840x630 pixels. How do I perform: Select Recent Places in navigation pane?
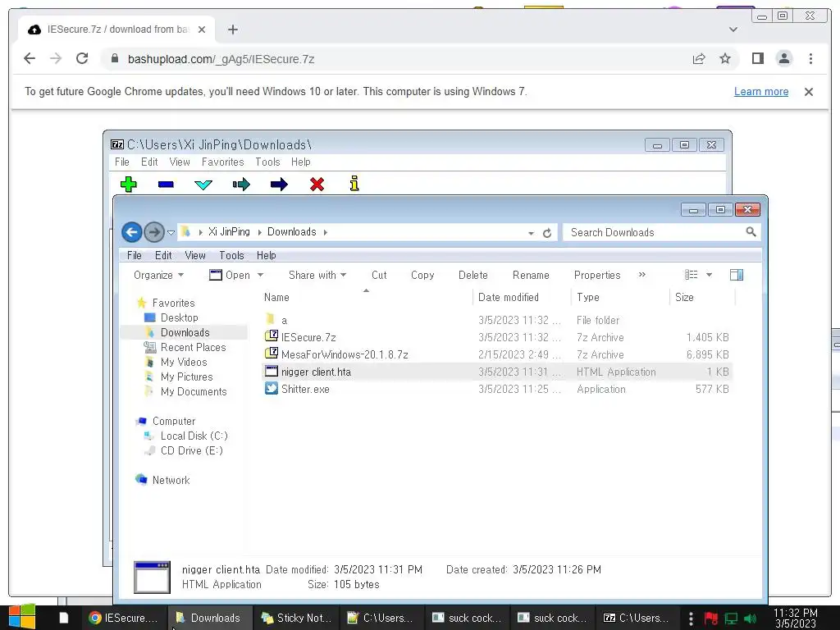(193, 347)
